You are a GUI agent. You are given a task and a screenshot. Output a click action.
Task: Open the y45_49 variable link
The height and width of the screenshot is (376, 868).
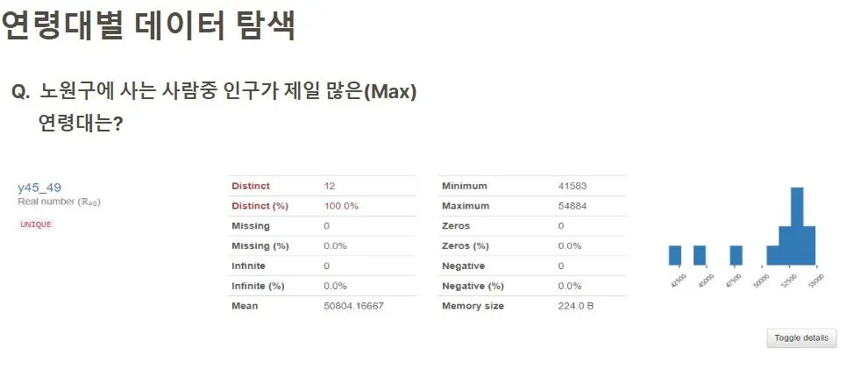[39, 188]
